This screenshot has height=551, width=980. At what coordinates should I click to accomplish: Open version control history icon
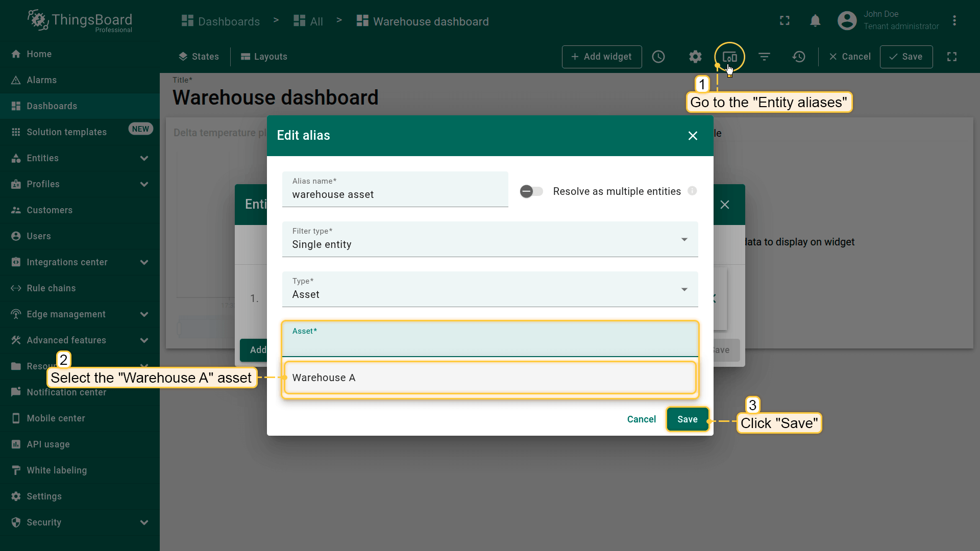(x=799, y=57)
